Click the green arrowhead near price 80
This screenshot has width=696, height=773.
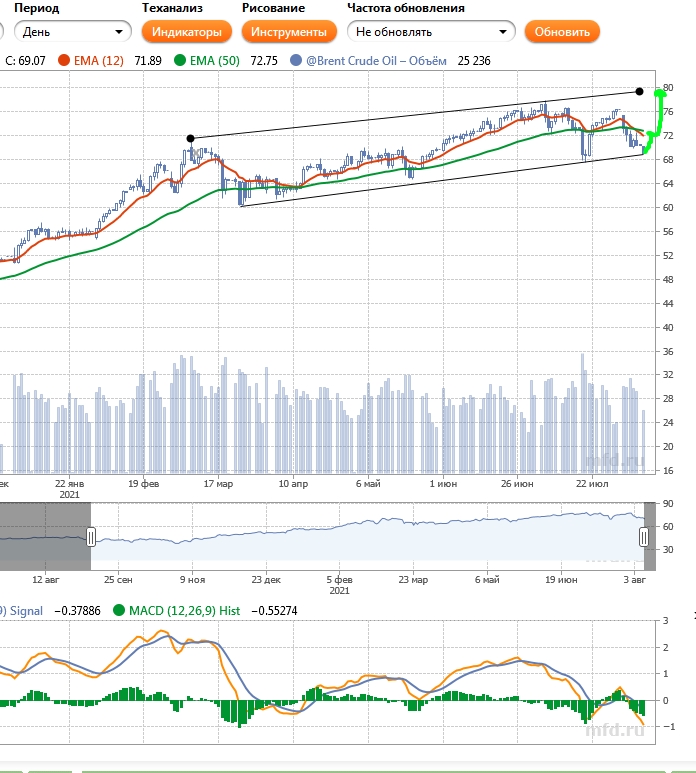pos(659,93)
